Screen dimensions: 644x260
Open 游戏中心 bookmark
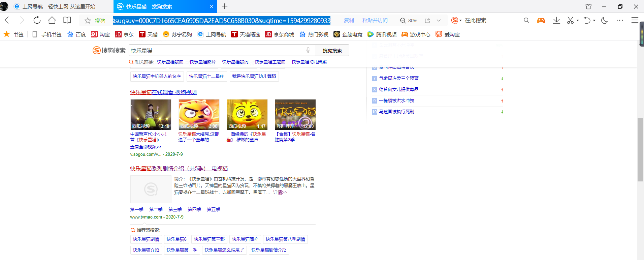(416, 34)
